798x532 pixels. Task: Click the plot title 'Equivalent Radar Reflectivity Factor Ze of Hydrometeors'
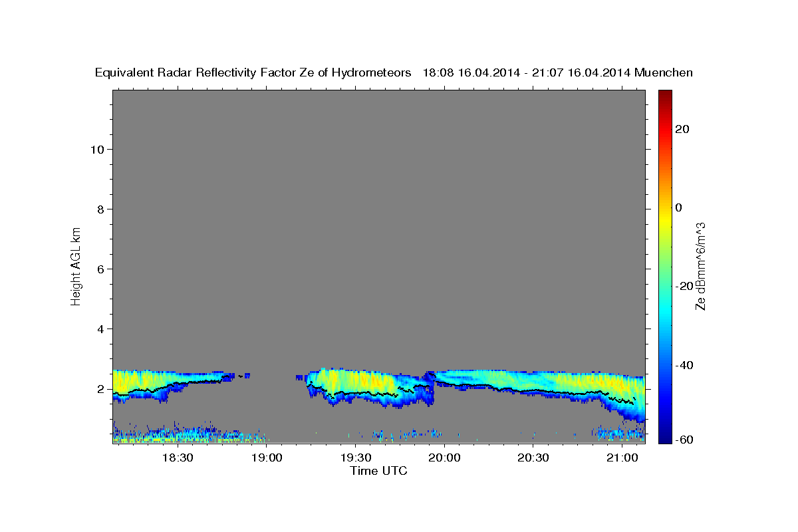click(253, 73)
